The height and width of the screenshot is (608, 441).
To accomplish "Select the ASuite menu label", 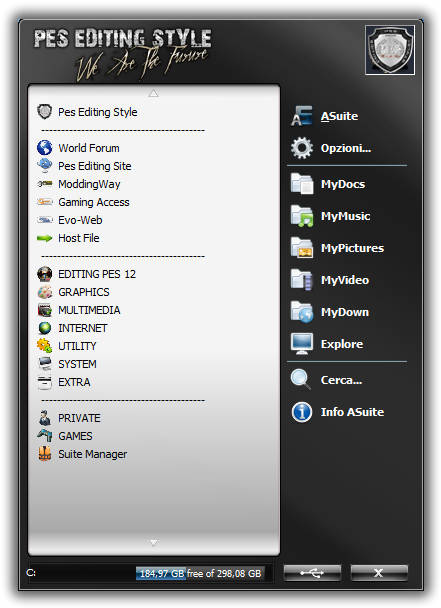I will 339,116.
